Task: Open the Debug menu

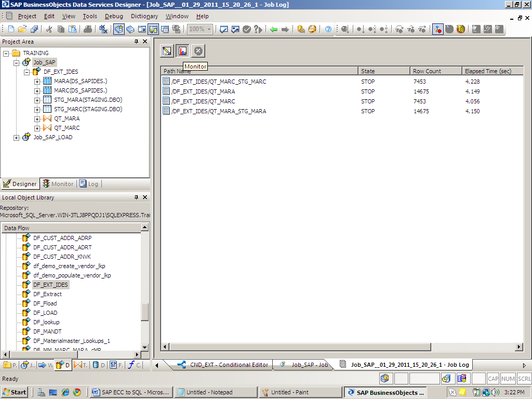Action: tap(114, 16)
